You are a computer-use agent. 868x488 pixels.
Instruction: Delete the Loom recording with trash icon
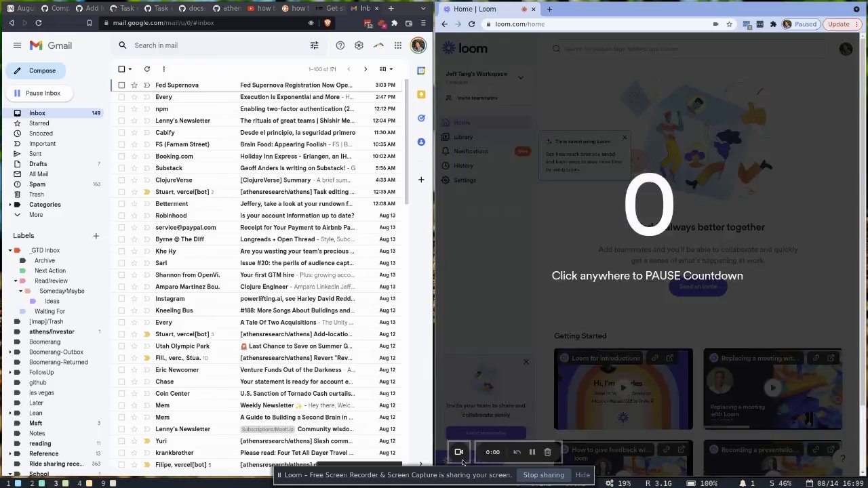547,452
